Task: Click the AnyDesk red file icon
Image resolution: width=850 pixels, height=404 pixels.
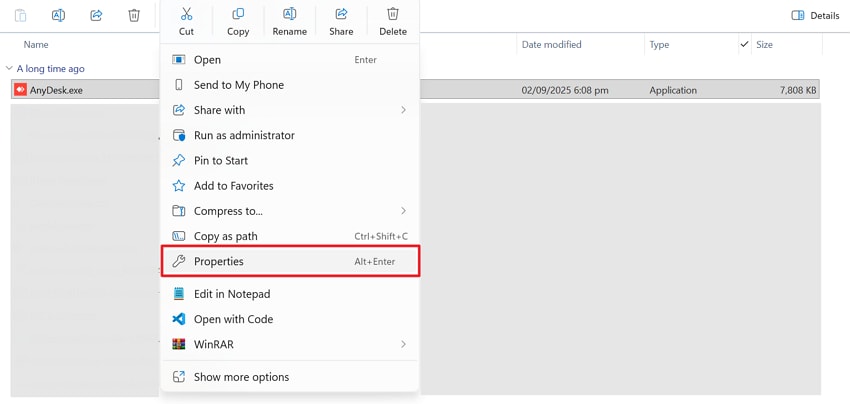Action: pyautogui.click(x=21, y=89)
